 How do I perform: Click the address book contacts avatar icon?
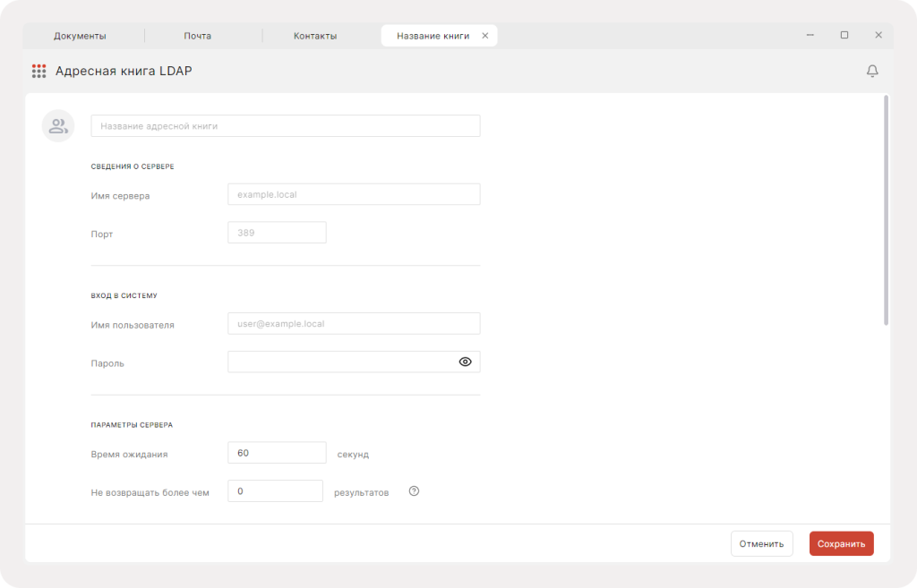tap(58, 125)
